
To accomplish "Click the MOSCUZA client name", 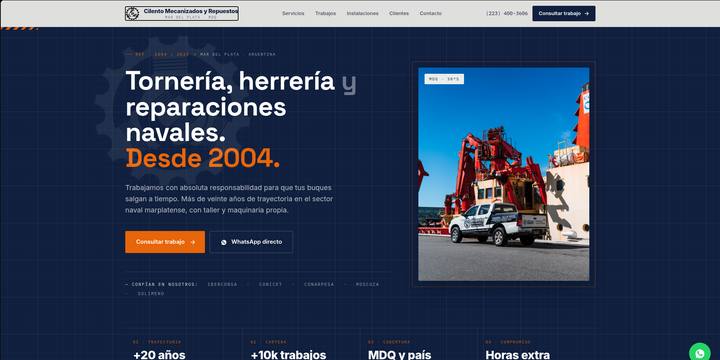I will point(368,284).
